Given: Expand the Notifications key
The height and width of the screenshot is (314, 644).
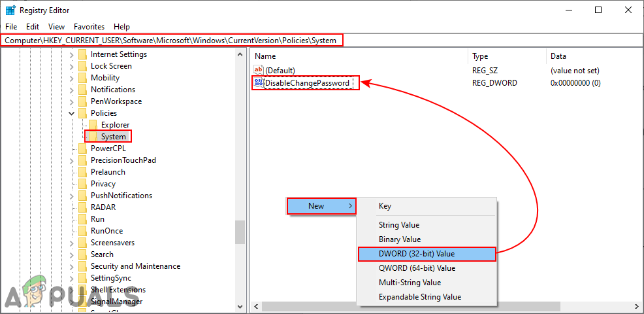Looking at the screenshot, I should point(72,90).
